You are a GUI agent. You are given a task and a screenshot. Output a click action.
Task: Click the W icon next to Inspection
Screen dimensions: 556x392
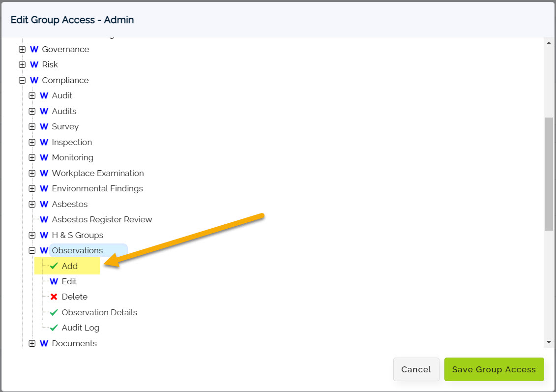44,142
